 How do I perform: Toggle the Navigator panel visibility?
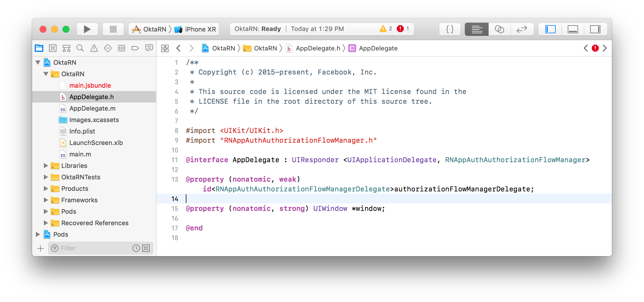[x=550, y=29]
